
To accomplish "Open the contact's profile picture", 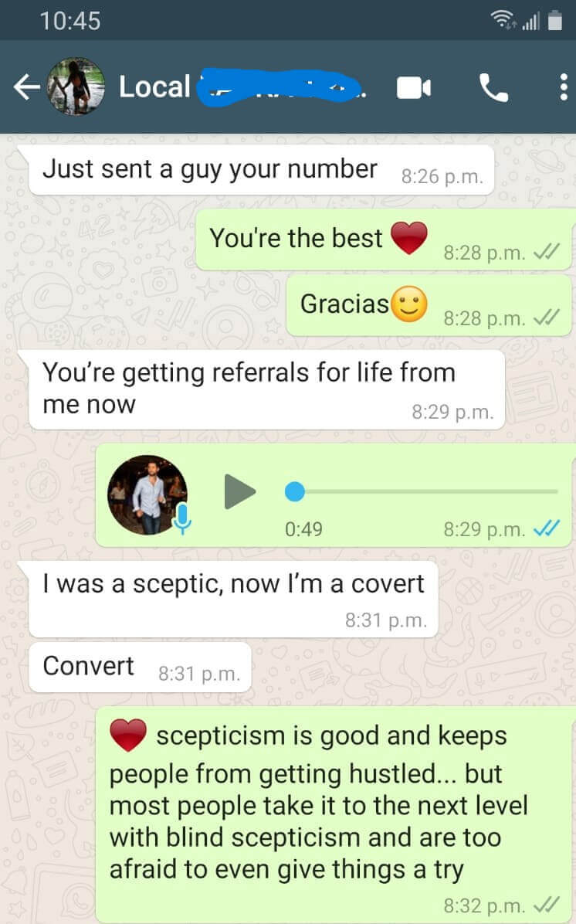I will click(x=76, y=87).
